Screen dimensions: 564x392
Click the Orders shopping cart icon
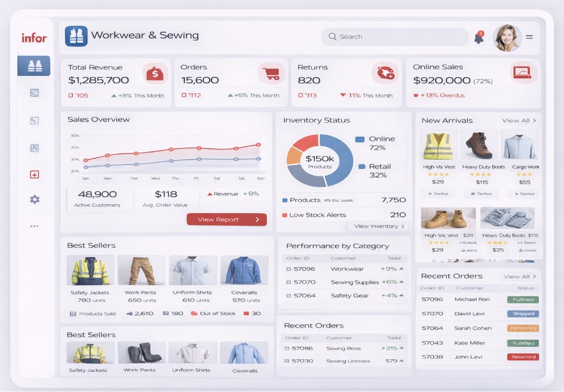coord(271,73)
